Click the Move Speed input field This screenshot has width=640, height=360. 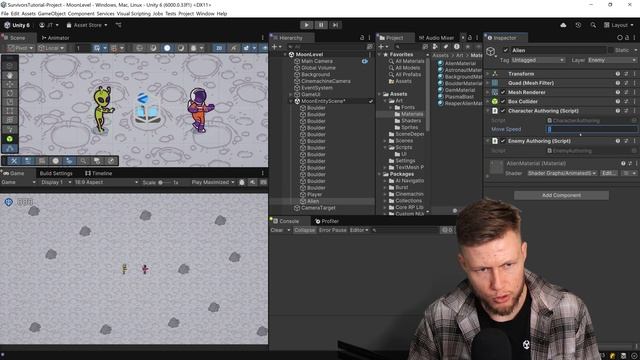592,129
